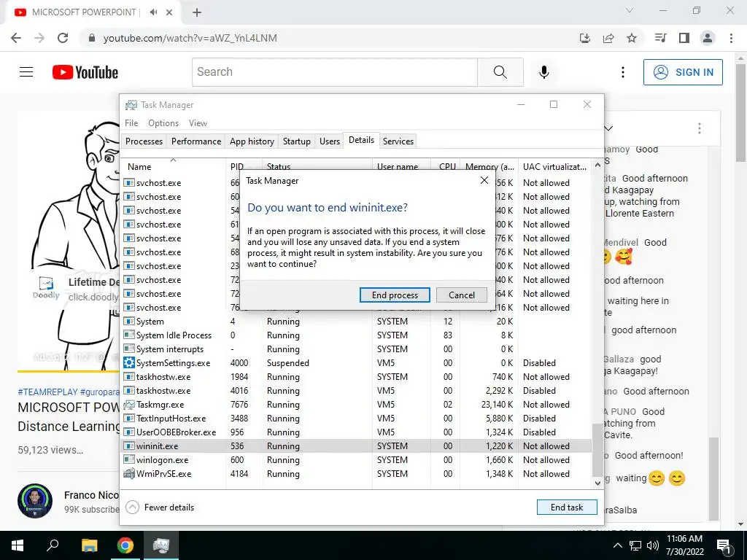
Task: Click the SystemSettings.exe gear icon
Action: pos(128,363)
